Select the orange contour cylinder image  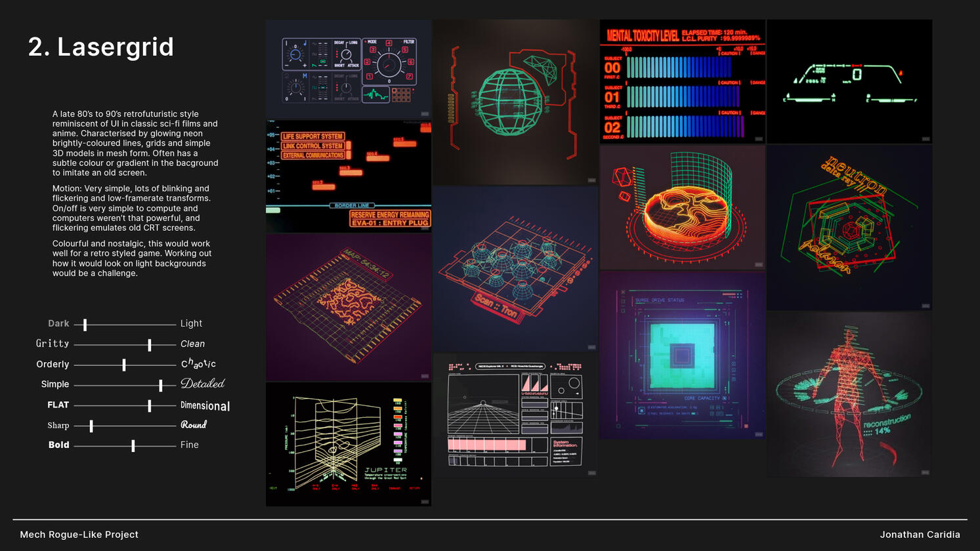(682, 207)
